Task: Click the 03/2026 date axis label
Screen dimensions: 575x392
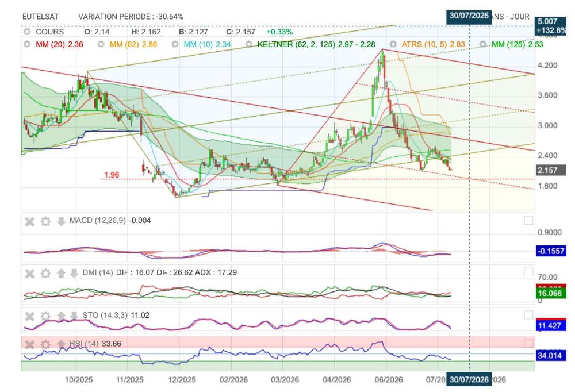Action: click(x=285, y=380)
